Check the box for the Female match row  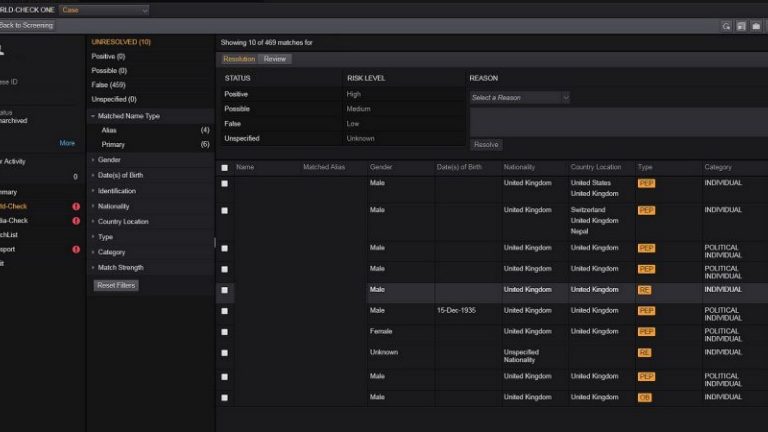coord(224,332)
